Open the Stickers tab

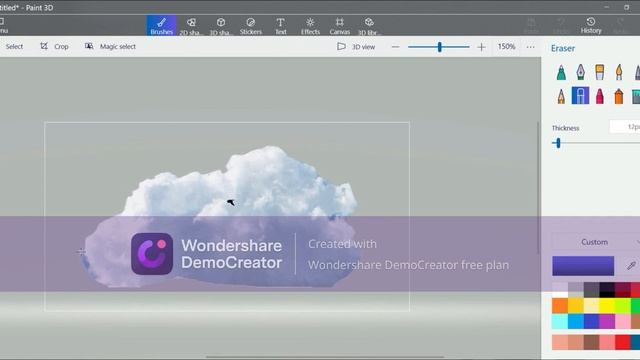pyautogui.click(x=251, y=25)
